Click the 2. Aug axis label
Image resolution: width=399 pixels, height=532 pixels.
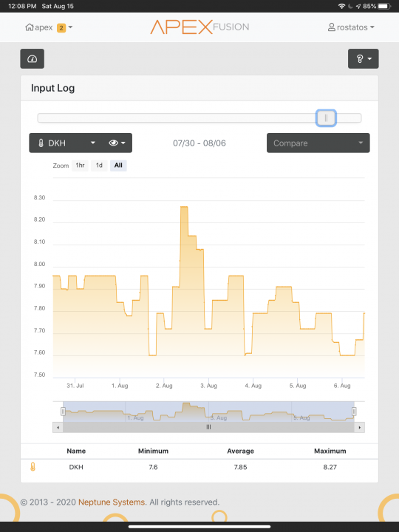pos(164,386)
